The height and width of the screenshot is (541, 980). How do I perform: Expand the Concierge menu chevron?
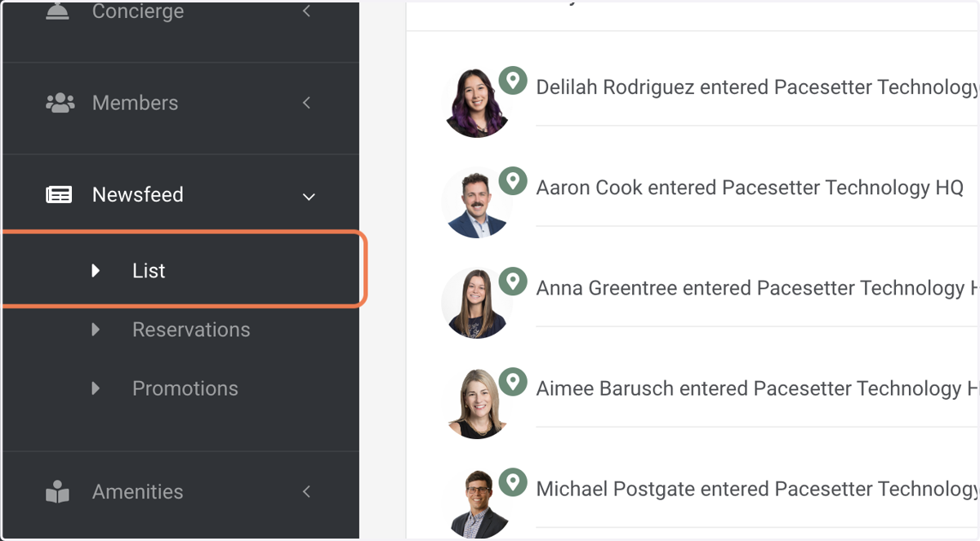[307, 11]
